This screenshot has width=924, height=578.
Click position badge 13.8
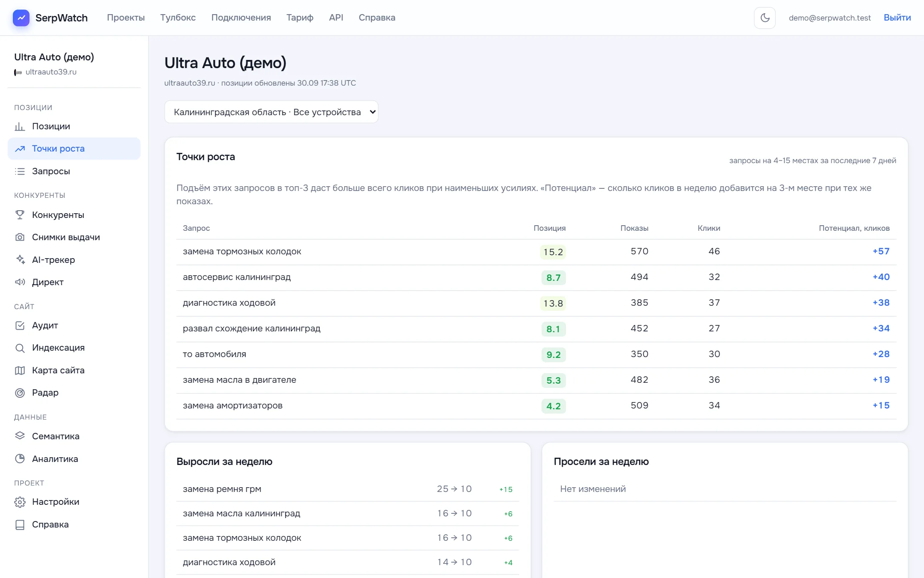[553, 303]
